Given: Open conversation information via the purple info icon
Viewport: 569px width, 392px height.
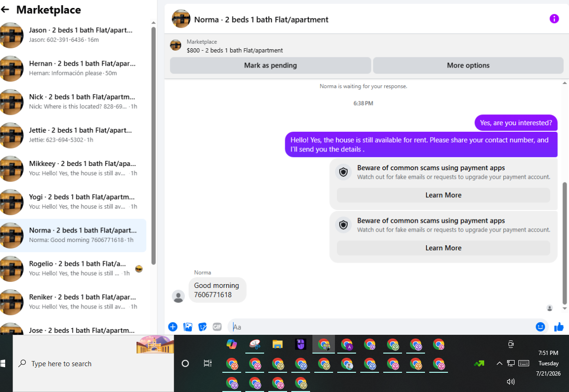Looking at the screenshot, I should click(554, 19).
